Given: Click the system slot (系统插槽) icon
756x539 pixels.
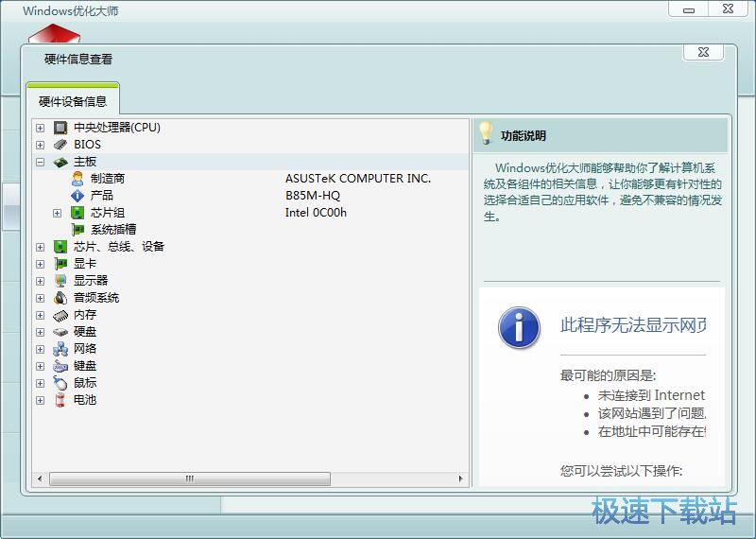Looking at the screenshot, I should (x=77, y=230).
